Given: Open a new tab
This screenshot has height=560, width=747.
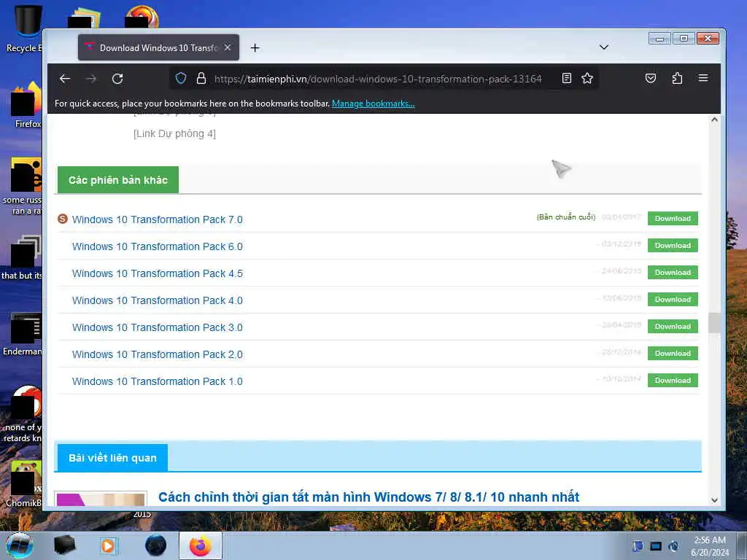Looking at the screenshot, I should (255, 47).
